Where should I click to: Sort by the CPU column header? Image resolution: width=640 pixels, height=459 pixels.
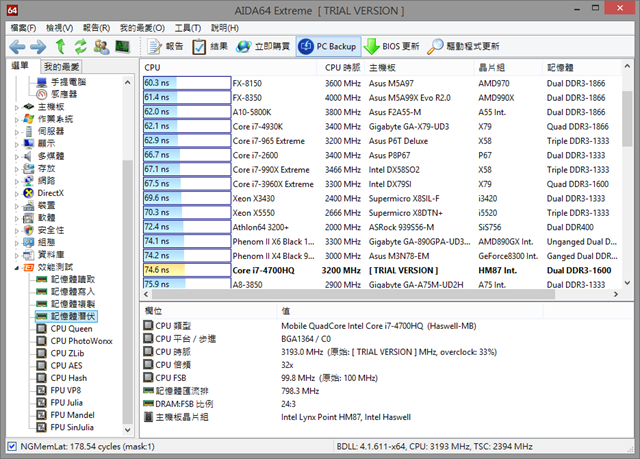229,67
